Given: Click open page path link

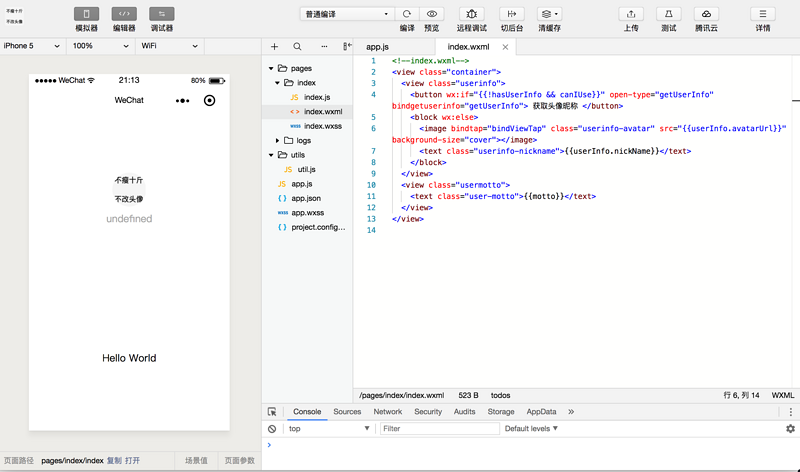Looking at the screenshot, I should click(132, 461).
